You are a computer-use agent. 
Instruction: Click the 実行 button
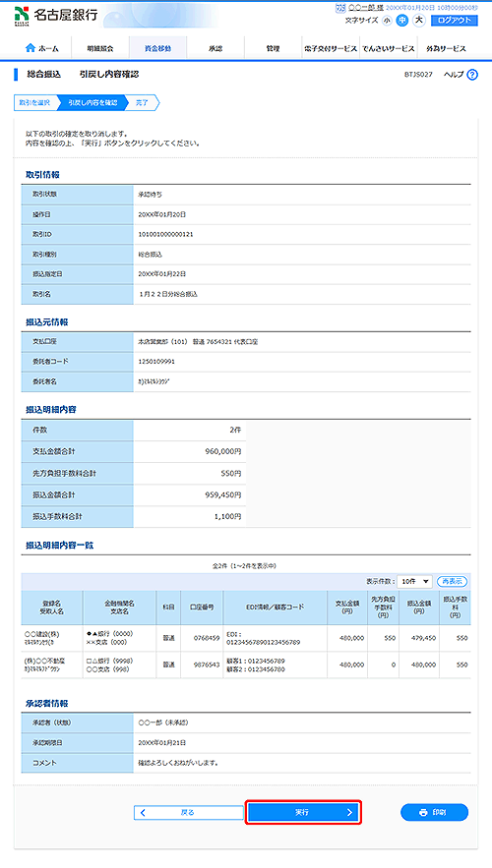pyautogui.click(x=303, y=812)
